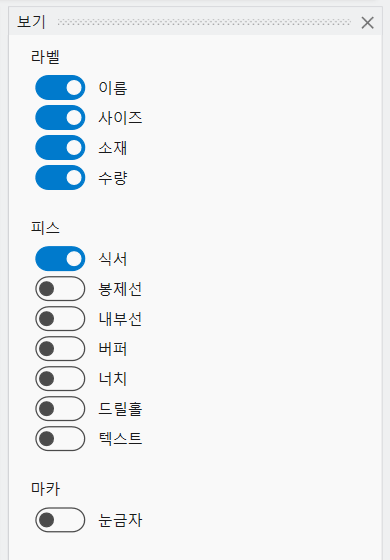Screen dimensions: 390x560
Task: Click the 보기 panel title
Action: pos(31,22)
